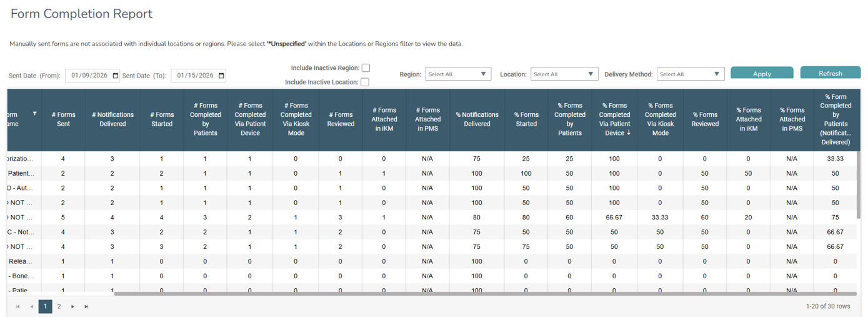Click the Refresh button
This screenshot has width=868, height=317.
coord(830,73)
